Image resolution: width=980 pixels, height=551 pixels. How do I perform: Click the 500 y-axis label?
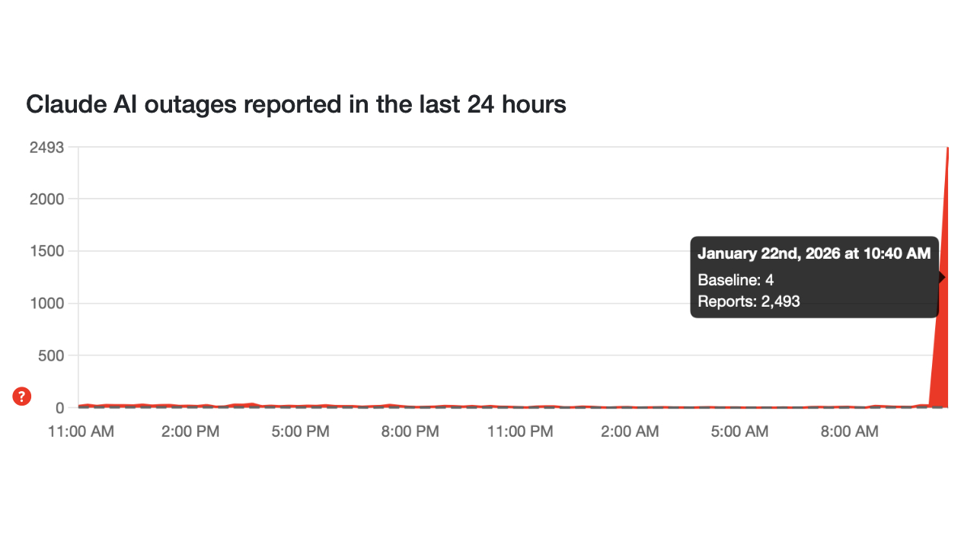point(51,355)
